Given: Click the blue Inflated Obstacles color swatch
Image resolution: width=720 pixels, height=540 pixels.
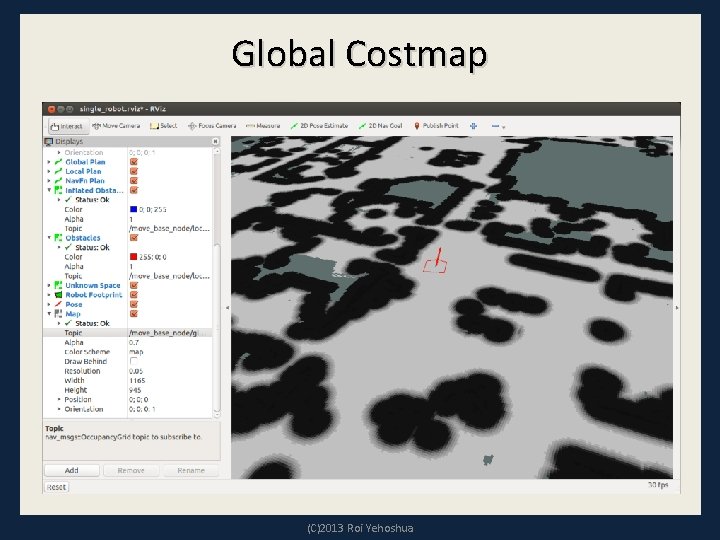Looking at the screenshot, I should click(x=134, y=209).
